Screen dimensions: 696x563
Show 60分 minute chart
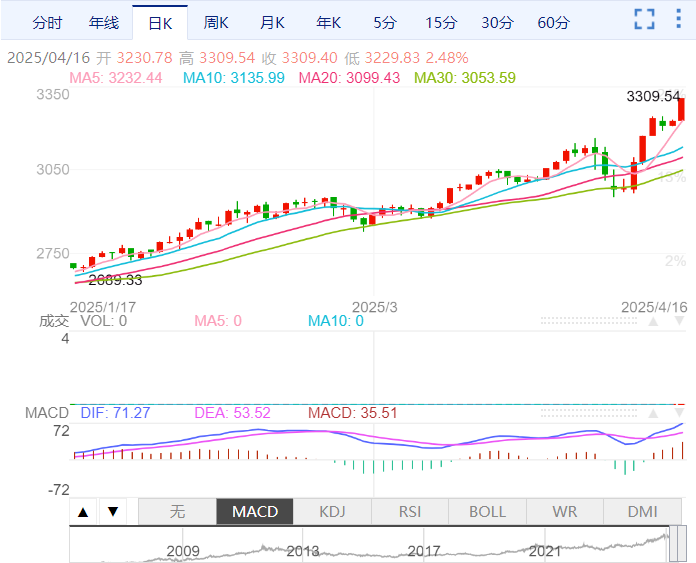pyautogui.click(x=554, y=23)
